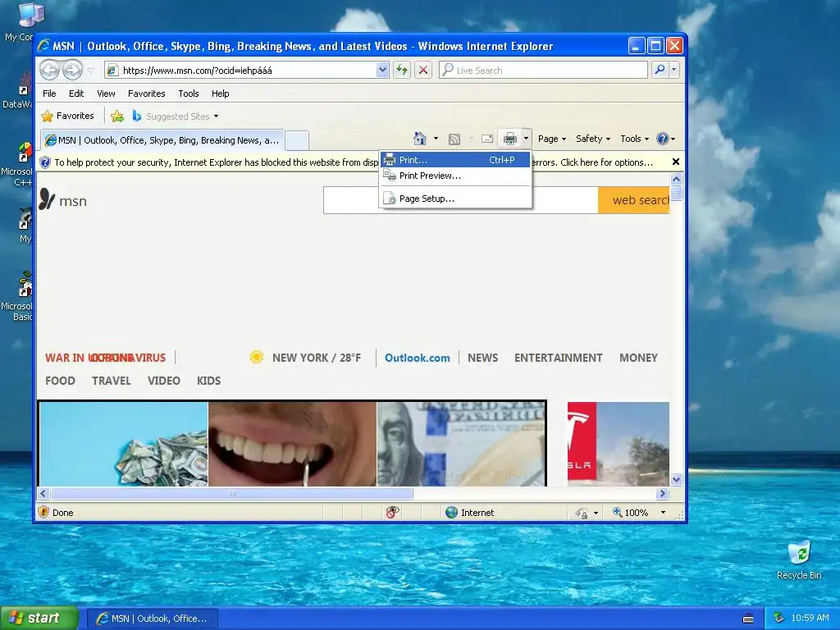Select the MSN browser tab
The height and width of the screenshot is (630, 840).
(162, 140)
